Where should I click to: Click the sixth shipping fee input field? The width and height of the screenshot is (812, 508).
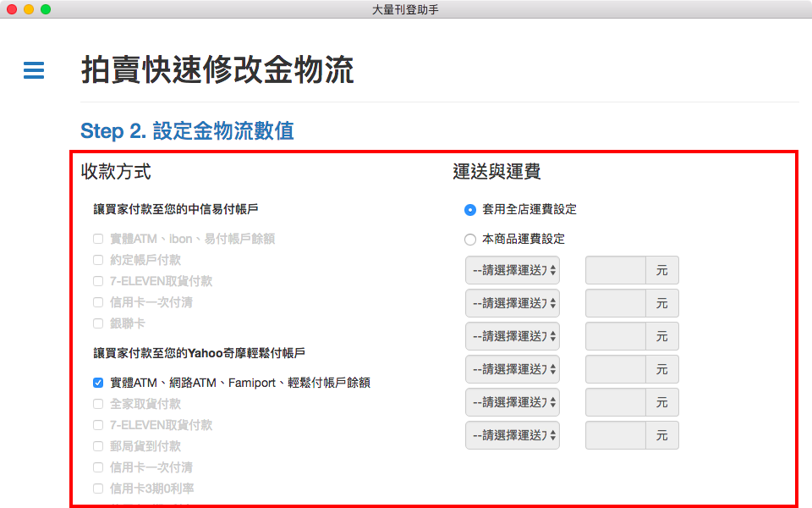tap(616, 435)
